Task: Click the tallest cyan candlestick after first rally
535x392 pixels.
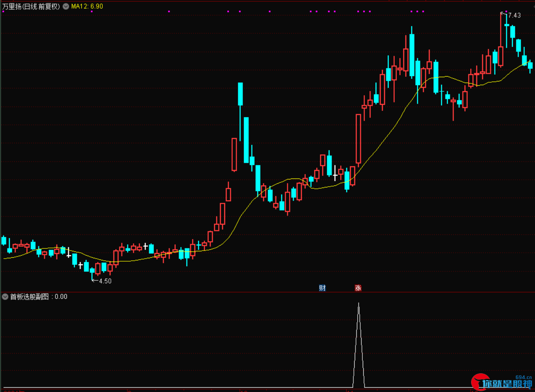Action: click(246, 140)
